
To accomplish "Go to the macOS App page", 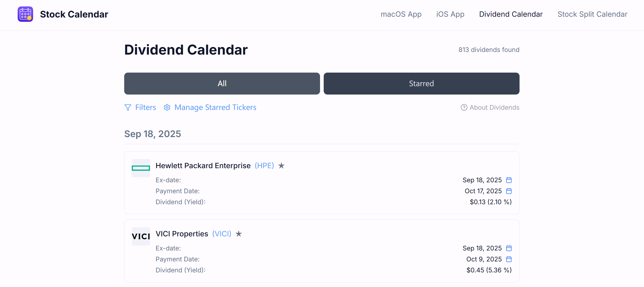I will click(401, 14).
